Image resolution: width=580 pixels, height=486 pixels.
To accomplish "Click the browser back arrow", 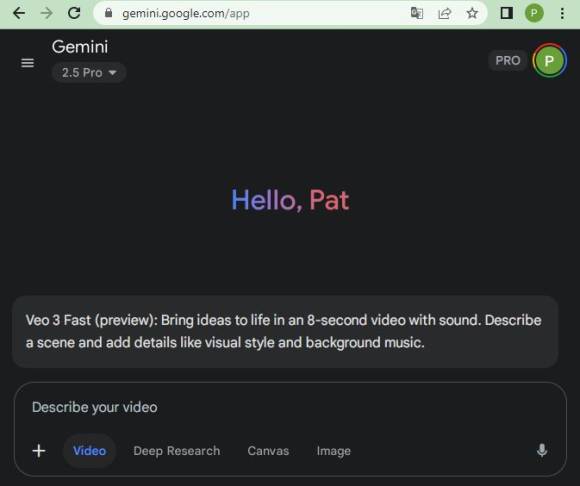I will (x=19, y=13).
